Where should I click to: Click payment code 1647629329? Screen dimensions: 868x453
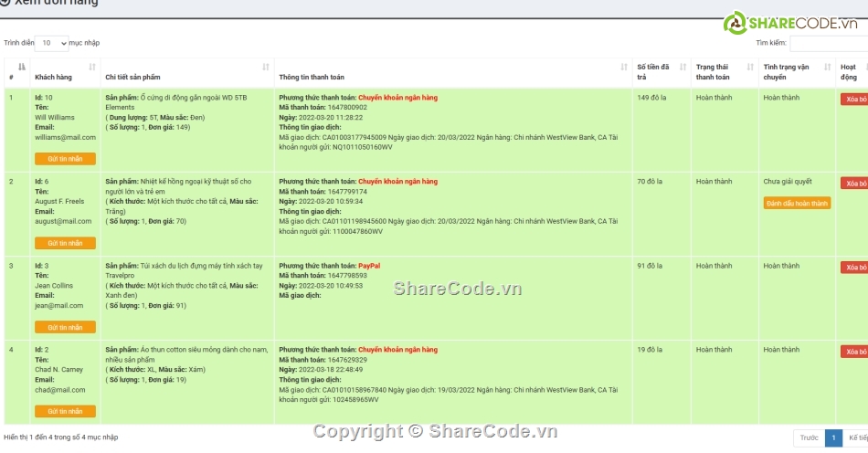[347, 360]
